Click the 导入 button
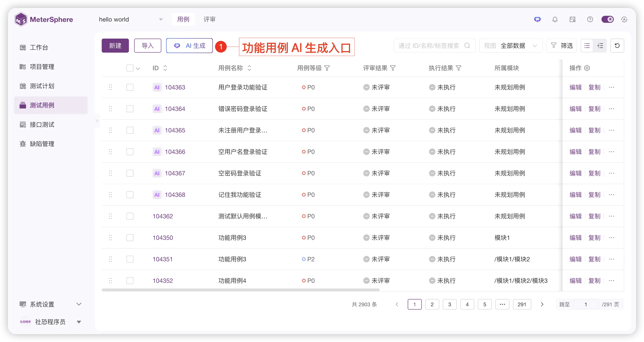644x342 pixels. [148, 46]
